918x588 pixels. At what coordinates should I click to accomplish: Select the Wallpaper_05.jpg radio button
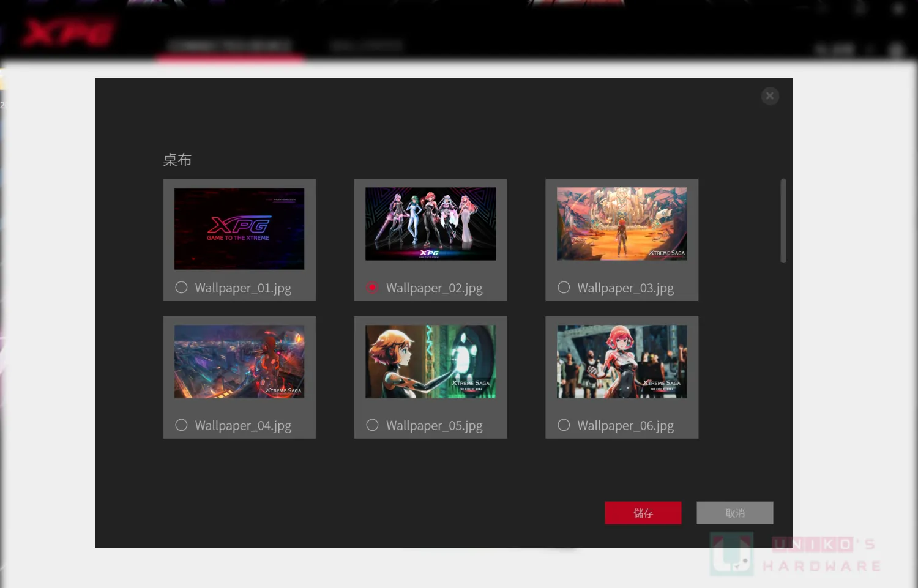click(372, 425)
